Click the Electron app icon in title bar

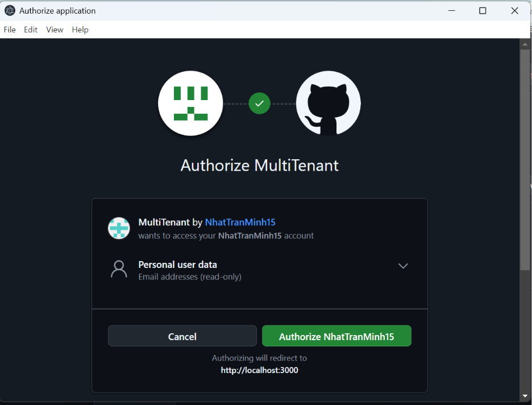[x=10, y=11]
